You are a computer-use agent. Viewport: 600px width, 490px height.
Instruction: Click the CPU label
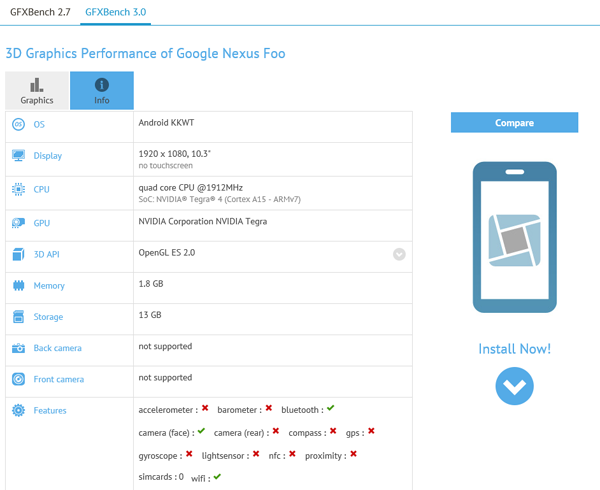coord(41,189)
